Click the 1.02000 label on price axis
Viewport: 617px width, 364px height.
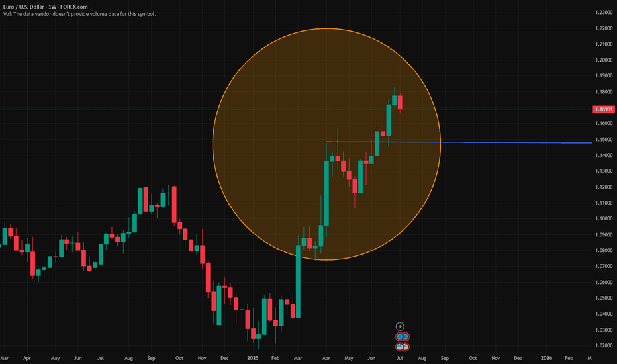(604, 345)
